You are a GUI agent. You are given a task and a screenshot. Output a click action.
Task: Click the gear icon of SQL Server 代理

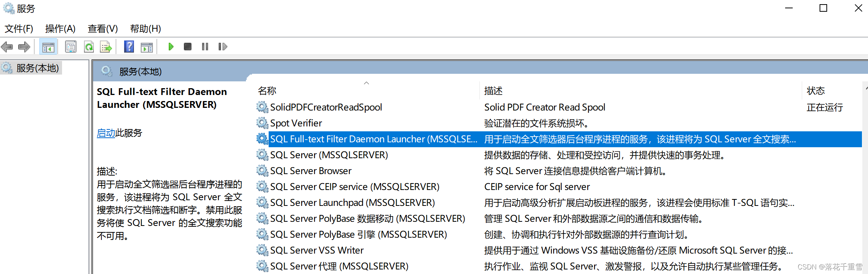click(x=262, y=266)
